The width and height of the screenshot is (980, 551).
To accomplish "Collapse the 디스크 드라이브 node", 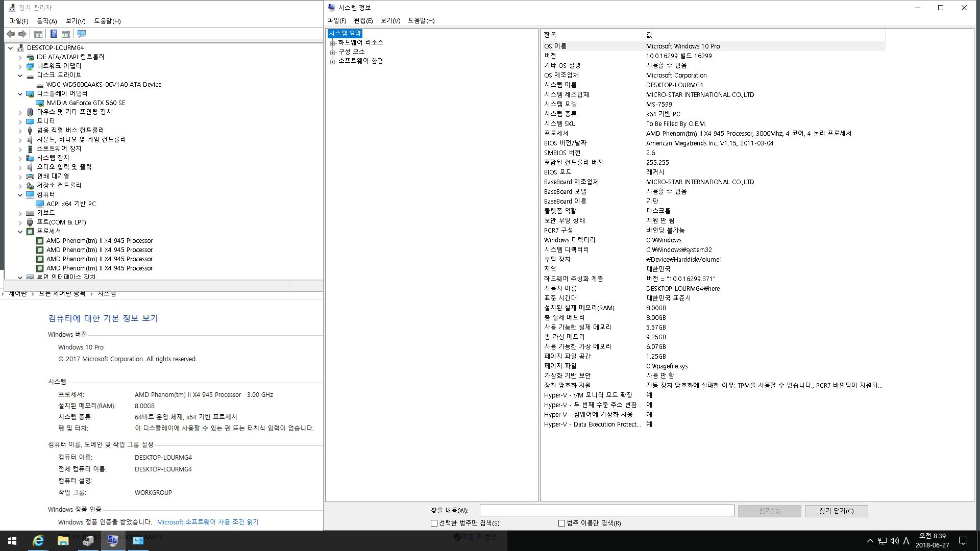I will pos(20,75).
